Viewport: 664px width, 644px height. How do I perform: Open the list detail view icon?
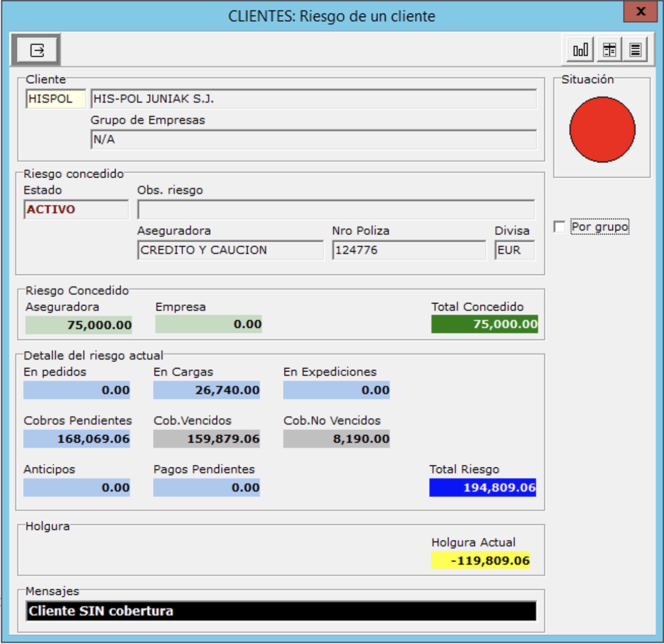(635, 50)
